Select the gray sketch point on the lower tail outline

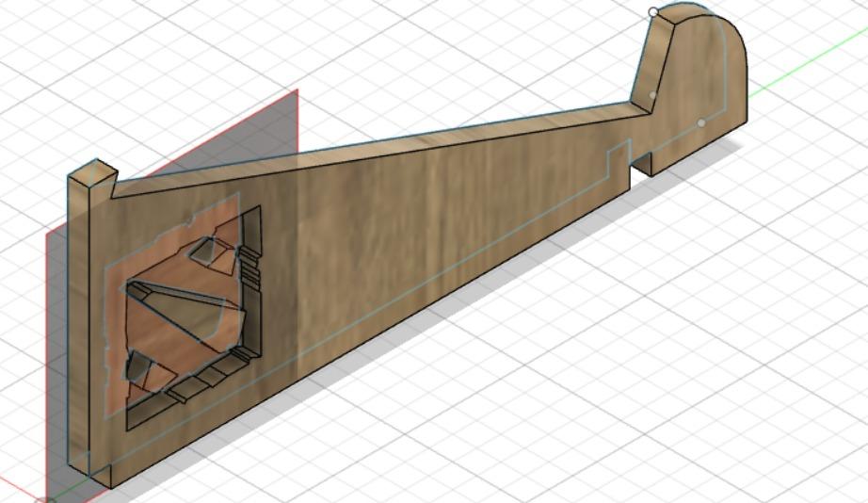pos(700,123)
